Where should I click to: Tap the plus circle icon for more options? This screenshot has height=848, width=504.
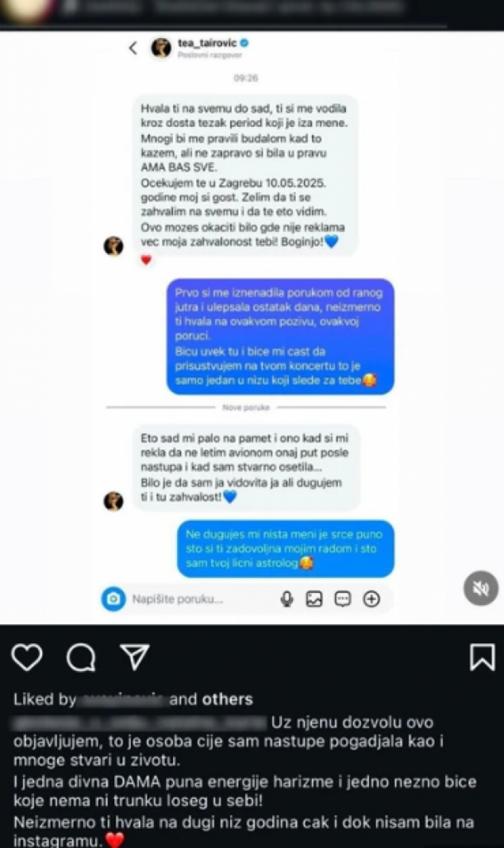(x=371, y=599)
